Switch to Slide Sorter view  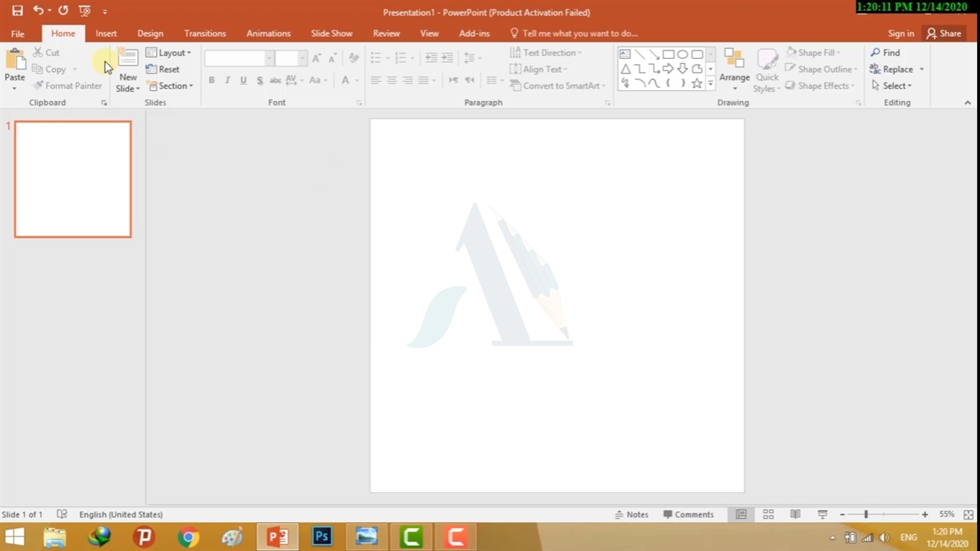(x=768, y=514)
